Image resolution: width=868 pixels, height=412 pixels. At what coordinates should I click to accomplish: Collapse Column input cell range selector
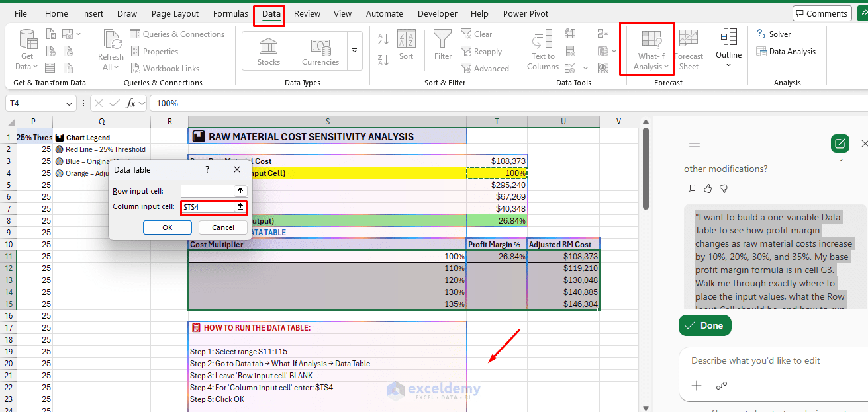(x=240, y=207)
